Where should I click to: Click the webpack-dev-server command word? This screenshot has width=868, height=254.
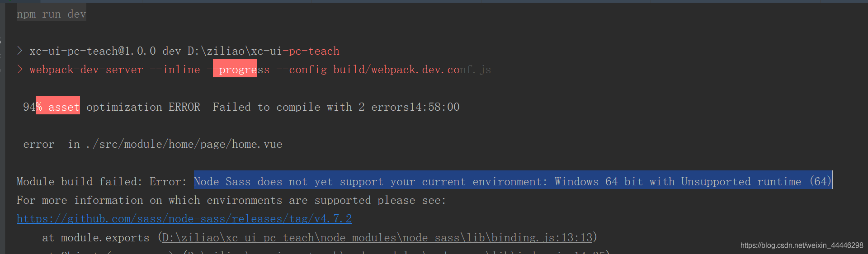pos(86,70)
